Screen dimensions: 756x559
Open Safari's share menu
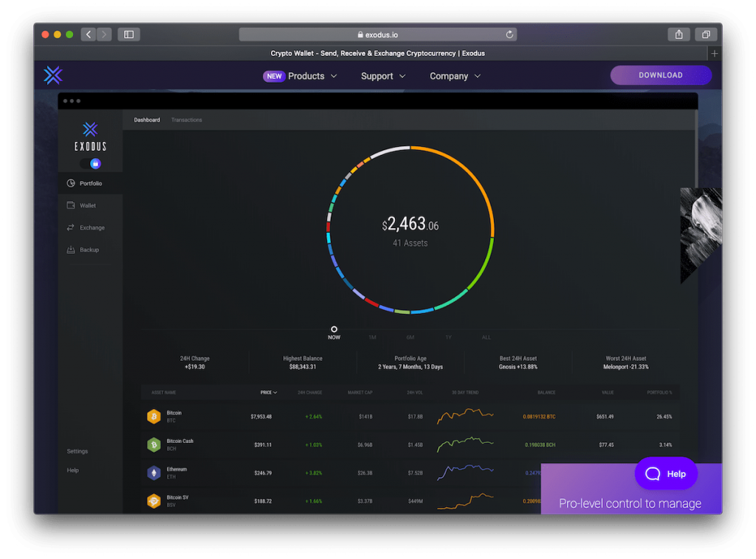(679, 34)
